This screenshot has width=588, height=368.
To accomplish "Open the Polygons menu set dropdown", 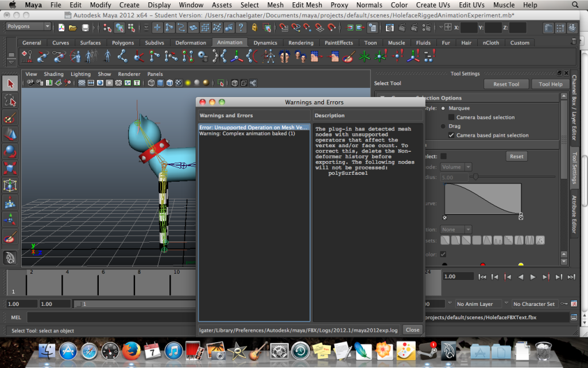I will 28,26.
